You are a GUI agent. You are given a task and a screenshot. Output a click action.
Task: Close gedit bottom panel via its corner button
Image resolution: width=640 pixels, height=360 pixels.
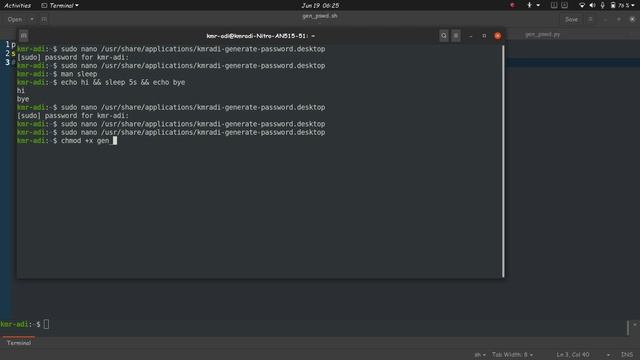coord(635,324)
